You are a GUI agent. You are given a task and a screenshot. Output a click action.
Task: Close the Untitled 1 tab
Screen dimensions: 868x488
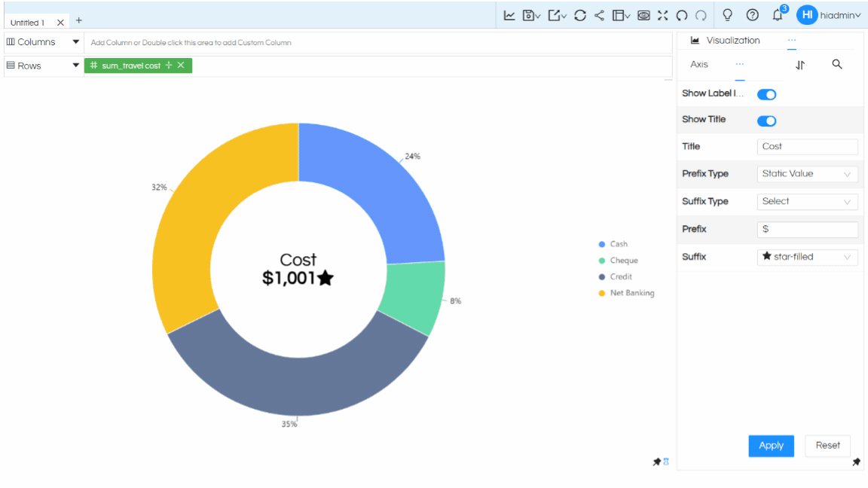60,23
